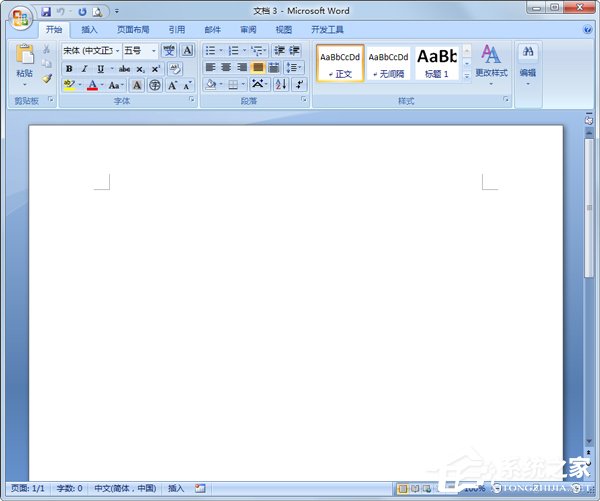Toggle Italic formatting
600x501 pixels.
coord(84,68)
